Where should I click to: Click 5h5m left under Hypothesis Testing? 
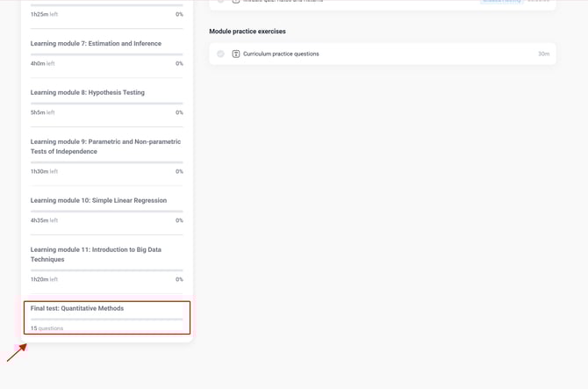pos(42,112)
